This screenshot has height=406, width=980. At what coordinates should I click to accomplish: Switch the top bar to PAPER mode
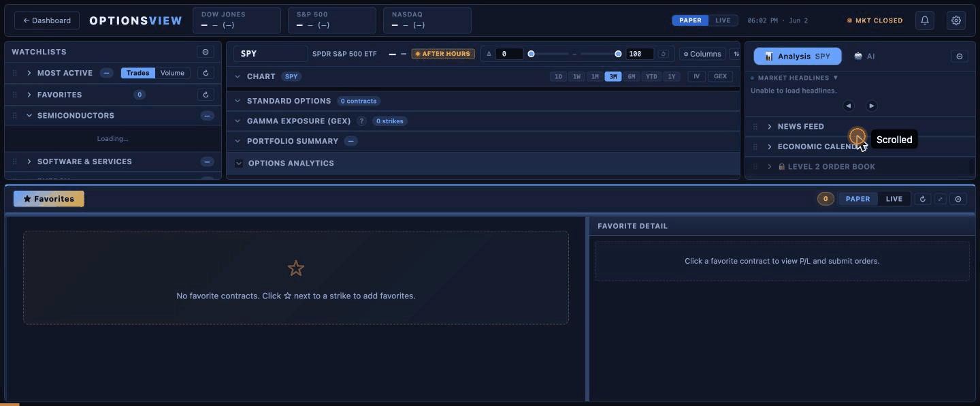tap(690, 20)
